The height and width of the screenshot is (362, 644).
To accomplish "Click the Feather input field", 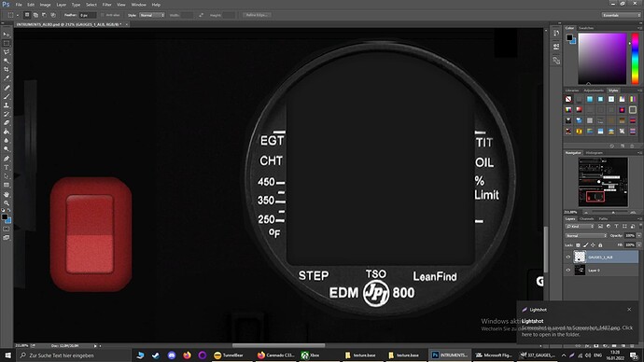I will [88, 15].
